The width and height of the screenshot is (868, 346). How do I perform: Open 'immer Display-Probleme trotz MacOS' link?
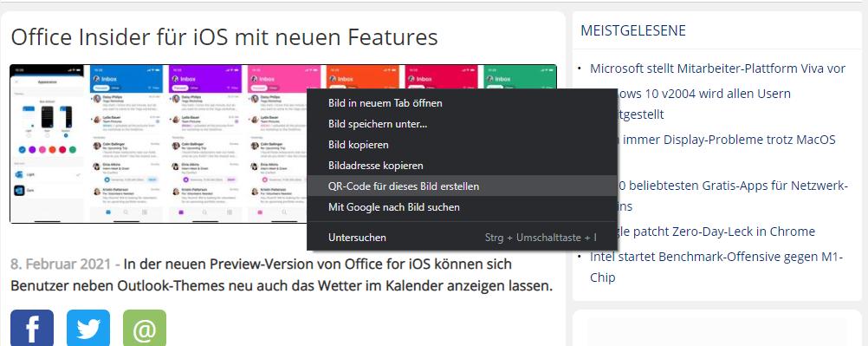click(729, 139)
